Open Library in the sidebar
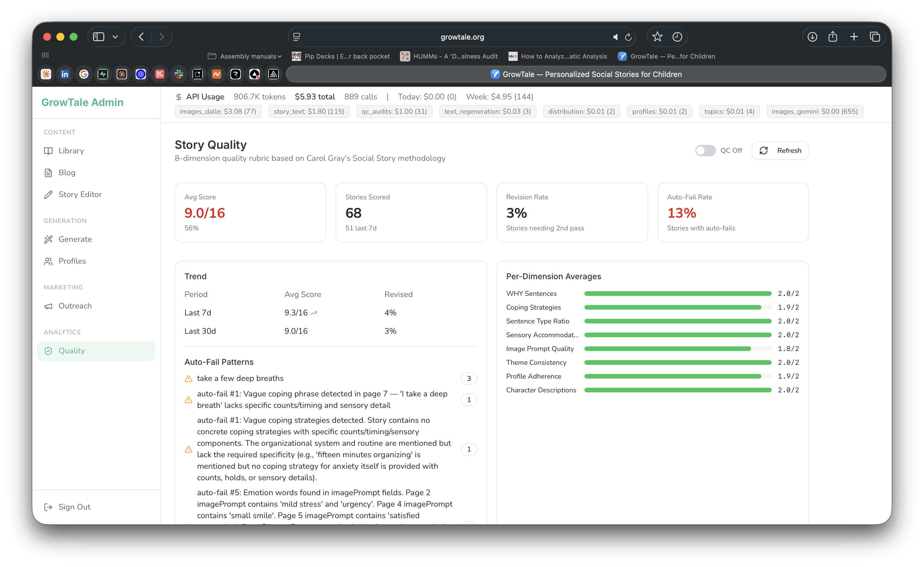Image resolution: width=924 pixels, height=567 pixels. click(x=71, y=151)
